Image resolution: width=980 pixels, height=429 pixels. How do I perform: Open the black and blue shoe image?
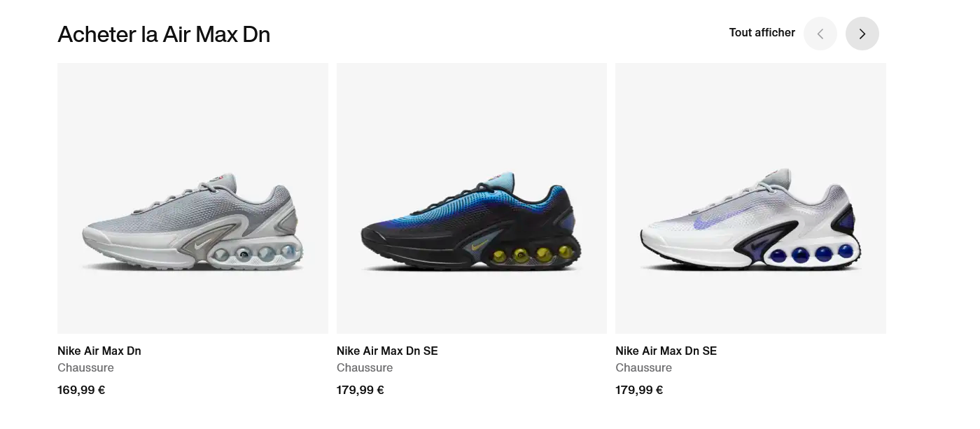coord(472,198)
